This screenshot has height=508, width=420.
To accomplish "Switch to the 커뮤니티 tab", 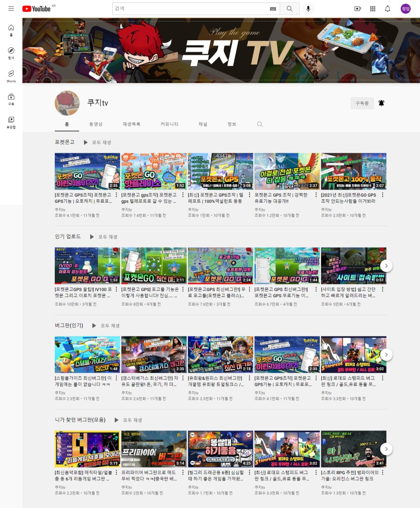I will (x=169, y=124).
